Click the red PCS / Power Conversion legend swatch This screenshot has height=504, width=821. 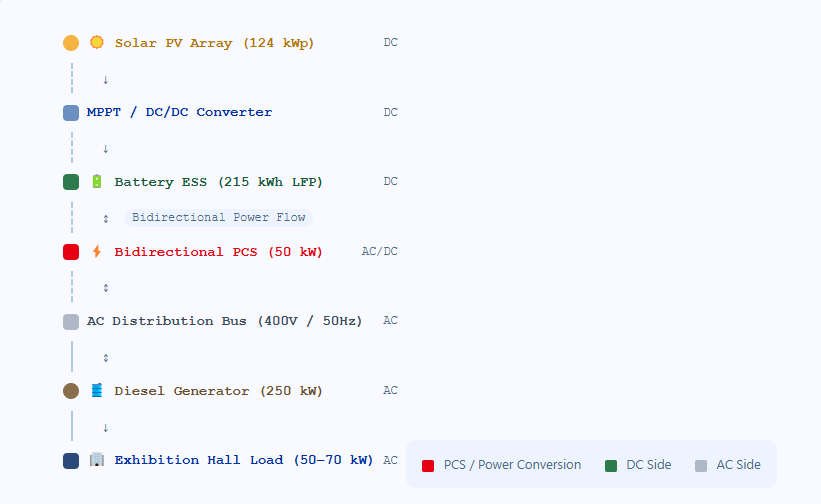[x=428, y=466]
